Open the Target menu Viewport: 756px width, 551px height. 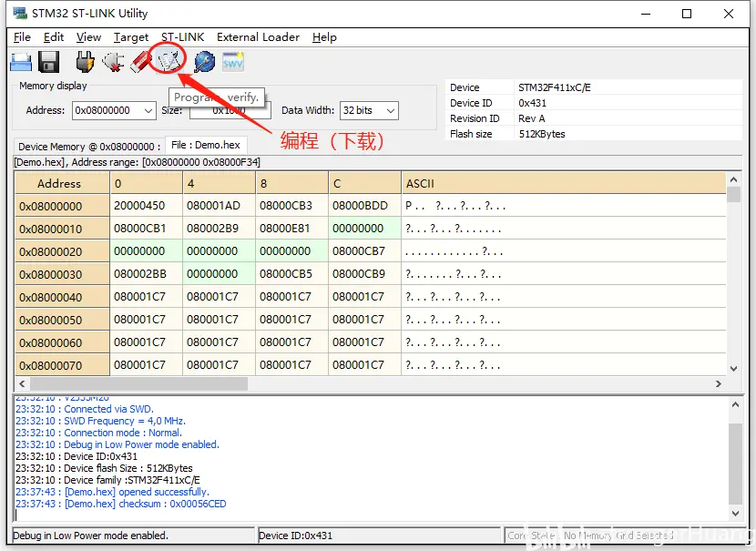point(131,37)
